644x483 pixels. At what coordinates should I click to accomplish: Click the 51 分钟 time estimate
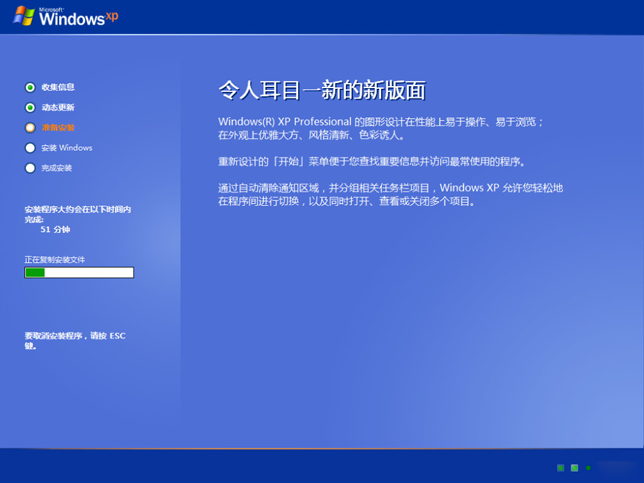click(55, 230)
